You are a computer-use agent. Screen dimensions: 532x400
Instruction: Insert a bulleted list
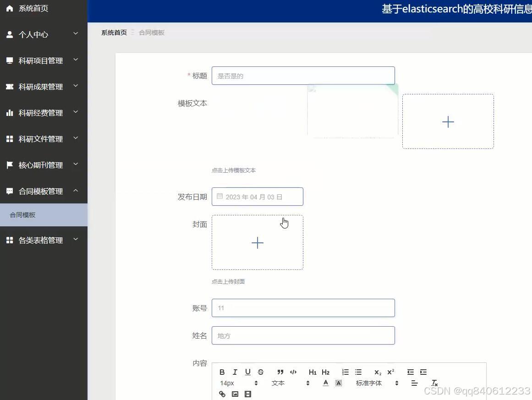coord(358,372)
